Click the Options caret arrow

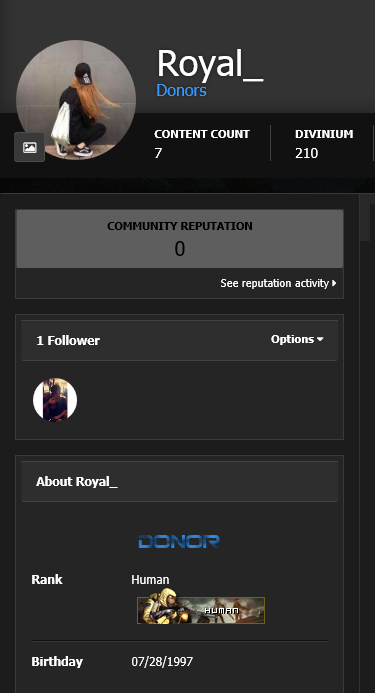pos(320,339)
